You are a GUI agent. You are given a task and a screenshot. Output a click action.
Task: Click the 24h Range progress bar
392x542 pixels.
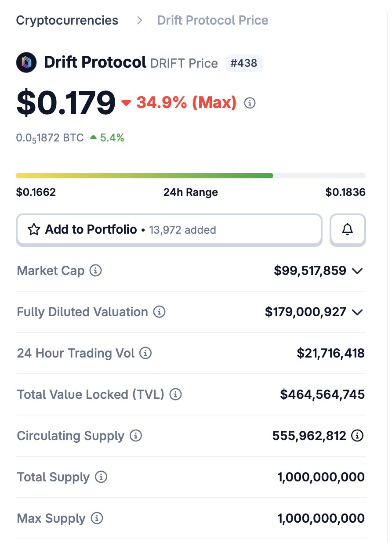pos(191,176)
